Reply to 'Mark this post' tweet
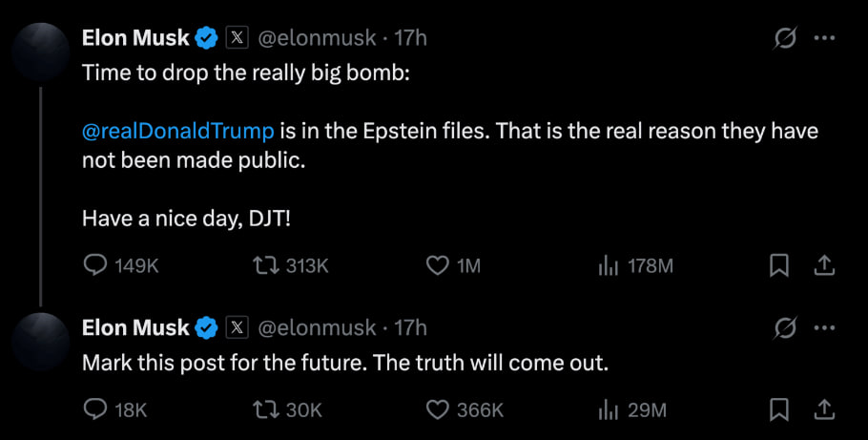Screen dimensions: 868x440 point(95,409)
